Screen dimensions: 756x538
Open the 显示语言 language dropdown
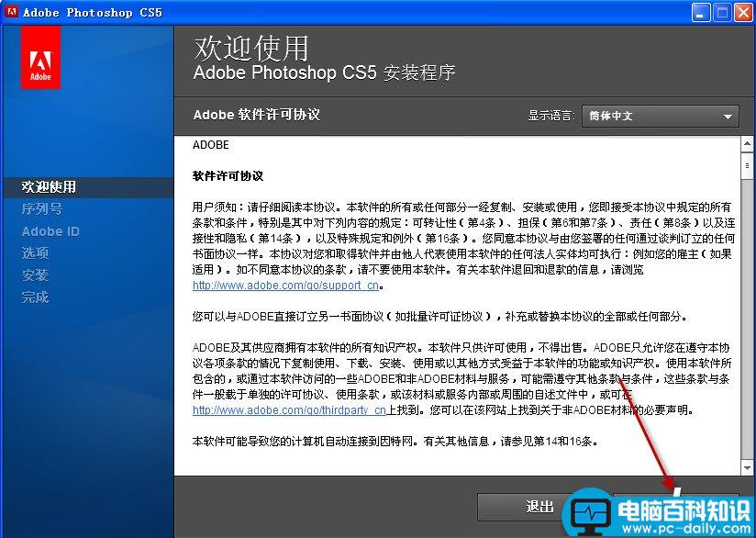661,117
